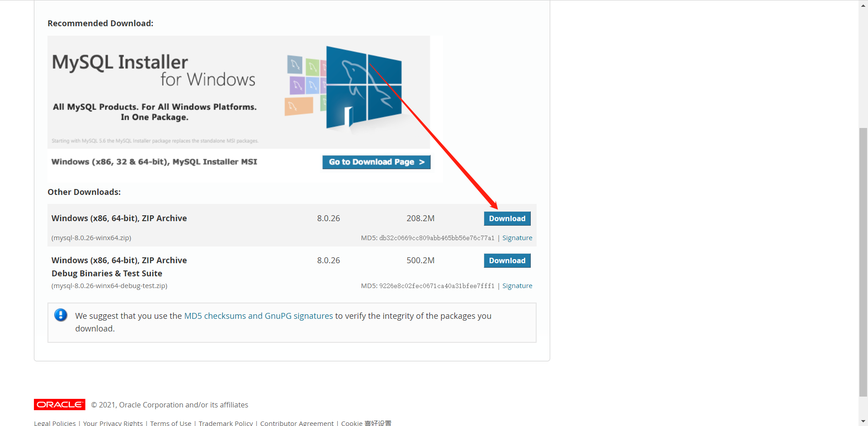This screenshot has height=426, width=868.
Task: Click the 500.2M file size
Action: click(420, 260)
